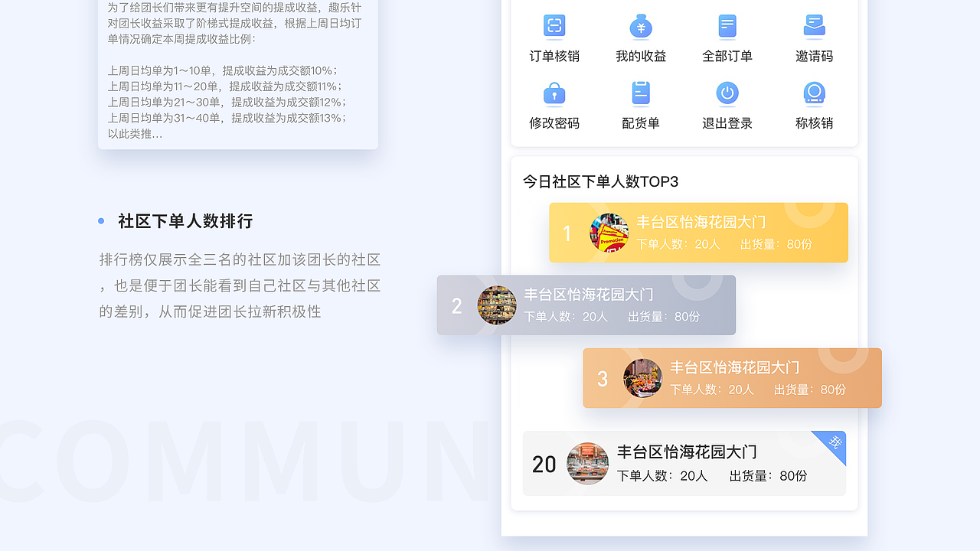The image size is (980, 551).
Task: Click the text 上周日均单为21～30单，提成收益为成交额12%
Action: tap(227, 102)
